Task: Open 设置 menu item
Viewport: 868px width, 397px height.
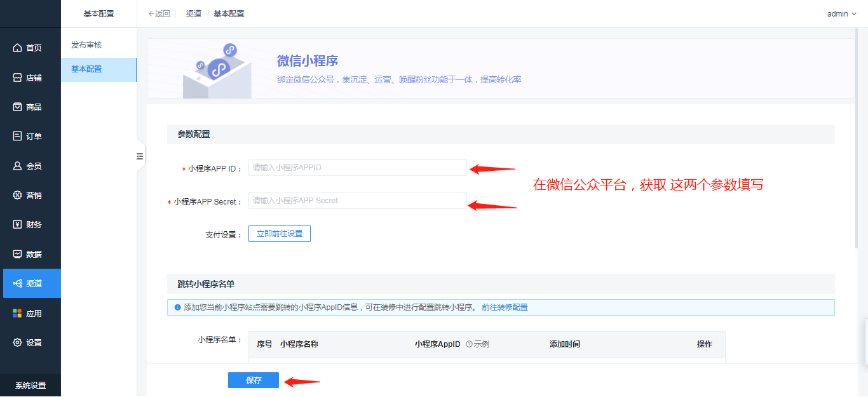Action: (x=31, y=342)
